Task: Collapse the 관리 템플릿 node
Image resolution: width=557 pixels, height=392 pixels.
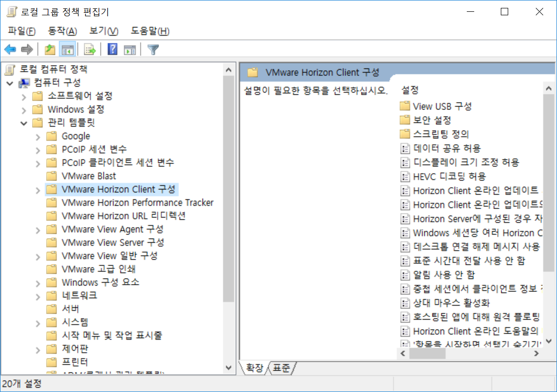Action: pyautogui.click(x=24, y=123)
